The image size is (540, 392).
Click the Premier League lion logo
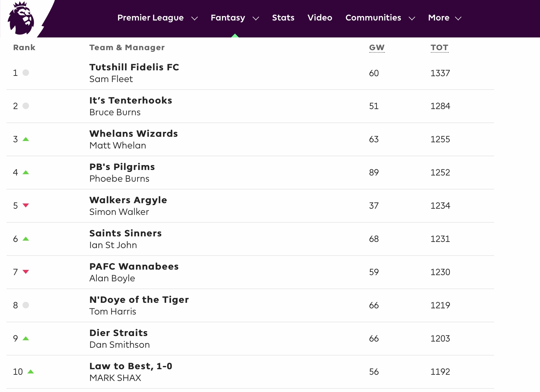[x=21, y=18]
